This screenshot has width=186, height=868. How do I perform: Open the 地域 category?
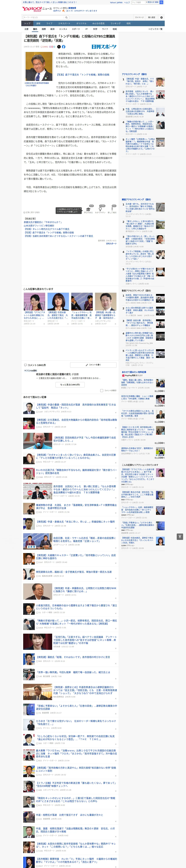(114, 29)
